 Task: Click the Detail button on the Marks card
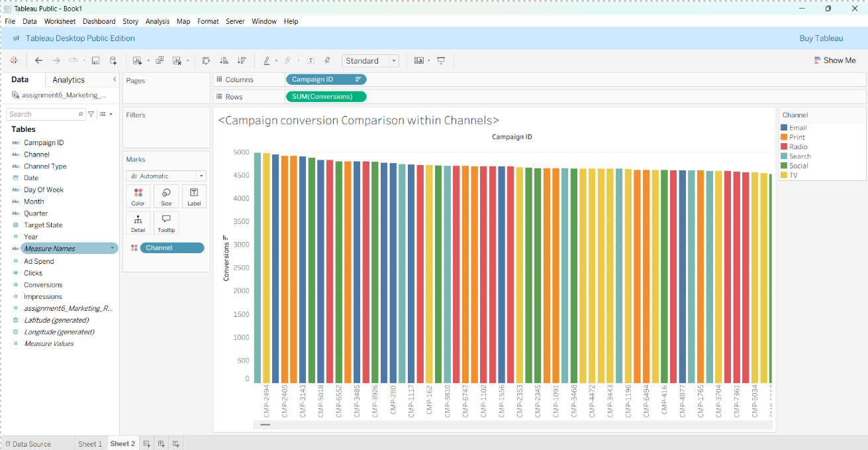(x=138, y=223)
